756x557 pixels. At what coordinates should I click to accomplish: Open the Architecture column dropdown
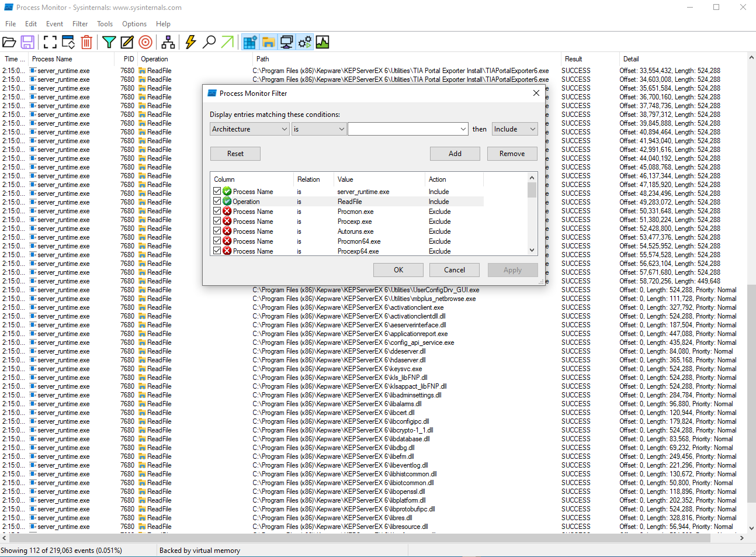[249, 129]
